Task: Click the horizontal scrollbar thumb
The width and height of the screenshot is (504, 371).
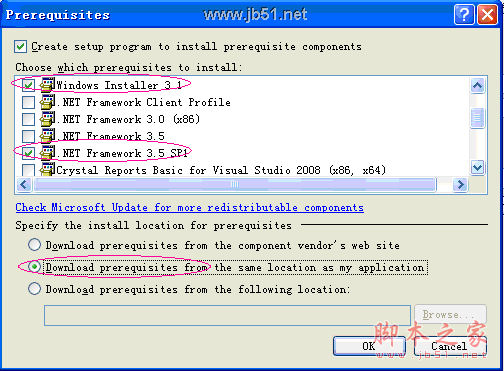Action: coord(235,184)
